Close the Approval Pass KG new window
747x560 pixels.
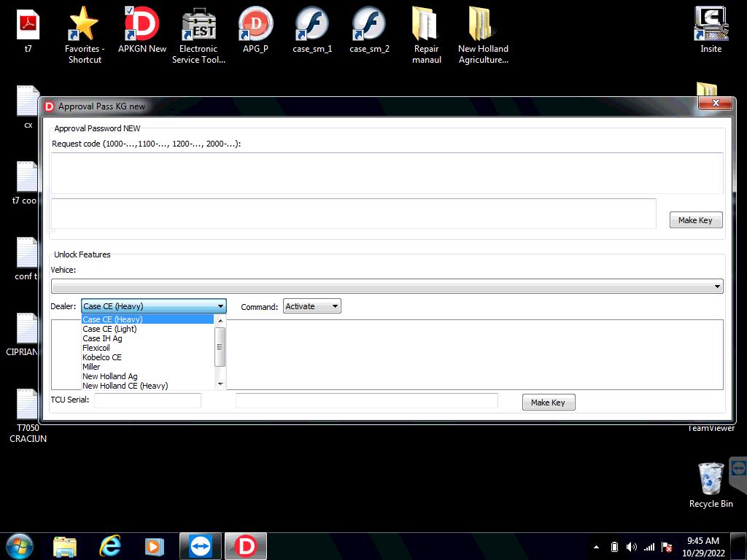click(x=715, y=103)
